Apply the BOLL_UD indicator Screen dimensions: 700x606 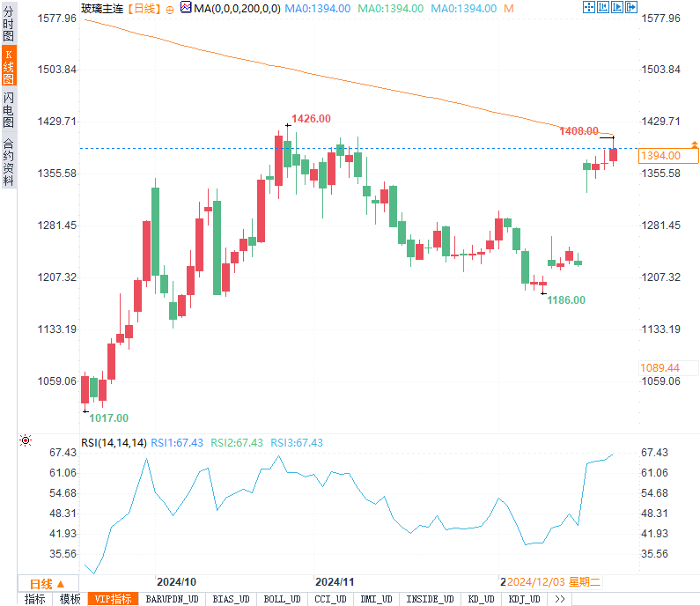click(282, 599)
